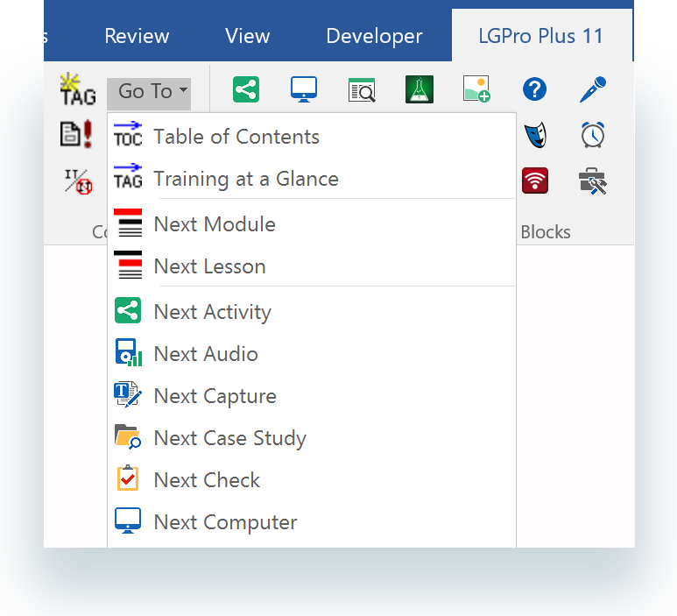Click the alarm clock icon
Image resolution: width=677 pixels, height=616 pixels.
click(x=593, y=135)
